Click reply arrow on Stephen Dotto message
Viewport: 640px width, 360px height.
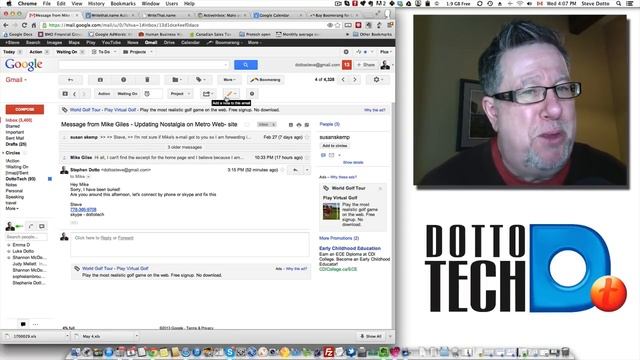tap(295, 170)
